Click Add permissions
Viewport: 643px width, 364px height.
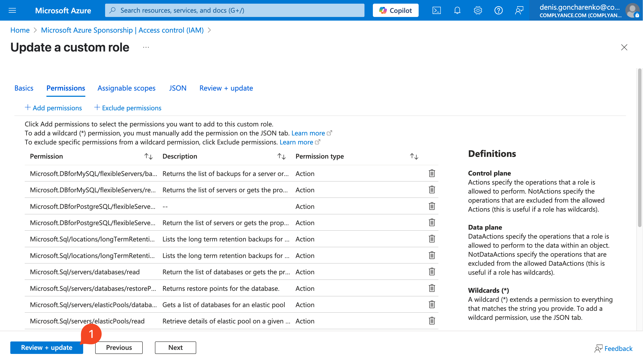53,108
